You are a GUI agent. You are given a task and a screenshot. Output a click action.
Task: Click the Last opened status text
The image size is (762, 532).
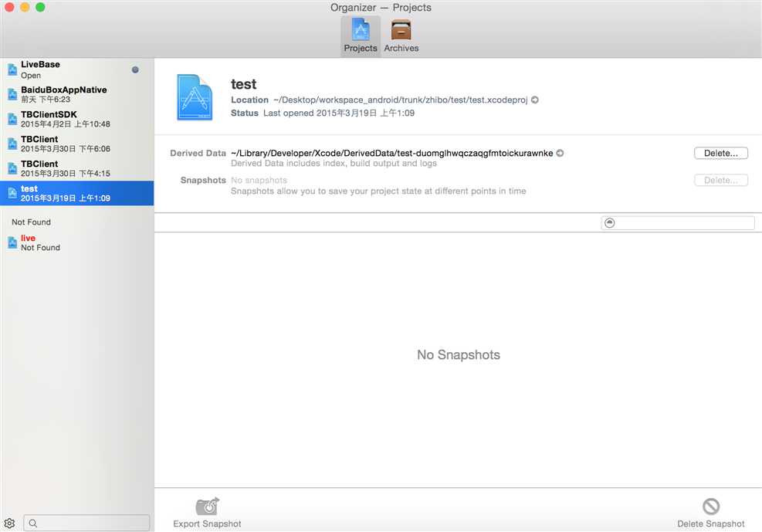coord(339,113)
